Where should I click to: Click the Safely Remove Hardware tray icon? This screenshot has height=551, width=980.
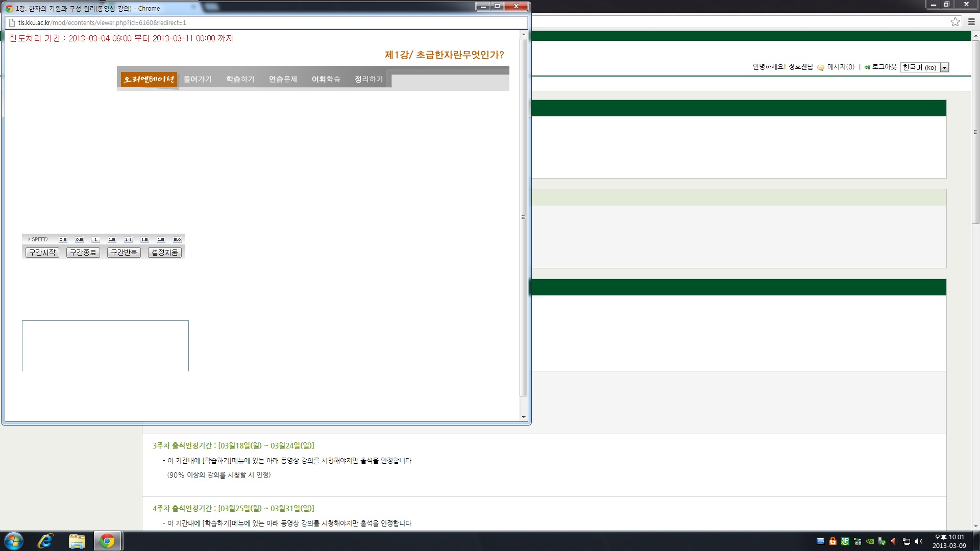(x=881, y=541)
